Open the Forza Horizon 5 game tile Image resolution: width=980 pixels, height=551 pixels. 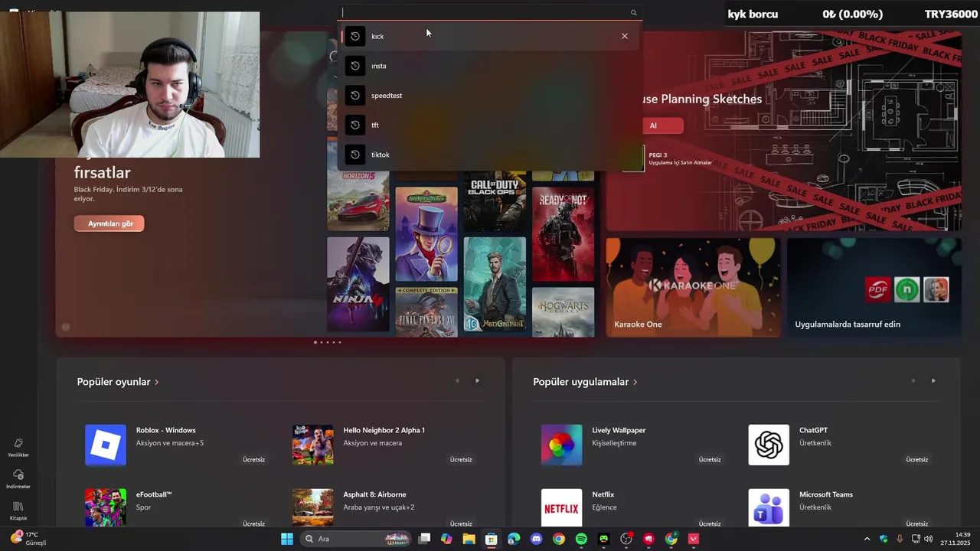(358, 201)
